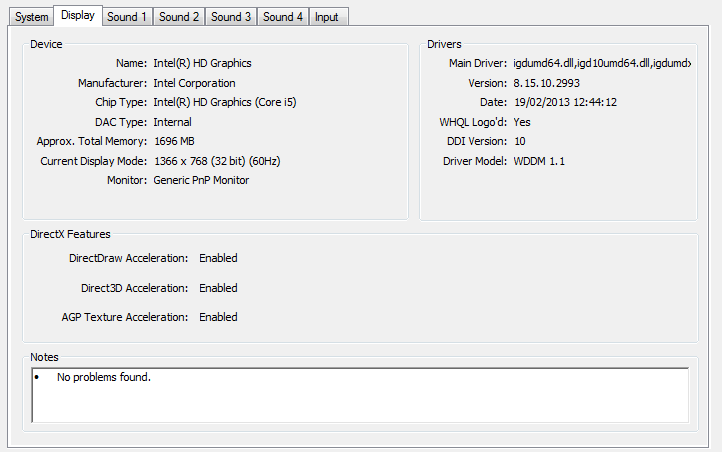Open the Sound 1 tab

(x=127, y=17)
